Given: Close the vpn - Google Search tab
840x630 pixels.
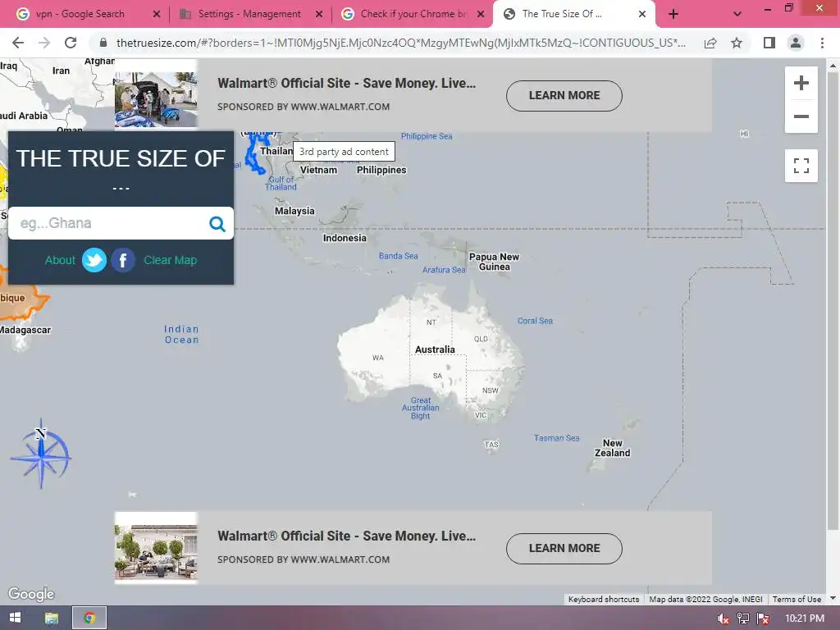Looking at the screenshot, I should [x=157, y=14].
